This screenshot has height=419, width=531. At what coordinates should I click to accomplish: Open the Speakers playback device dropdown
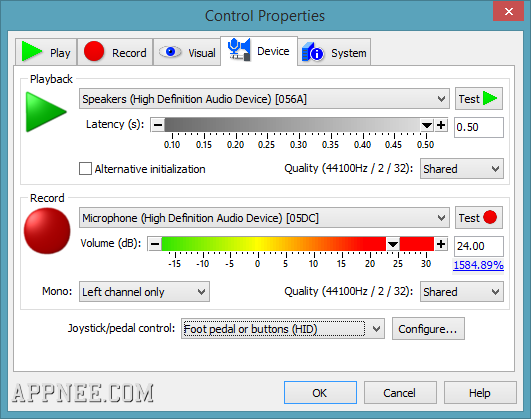(x=264, y=99)
